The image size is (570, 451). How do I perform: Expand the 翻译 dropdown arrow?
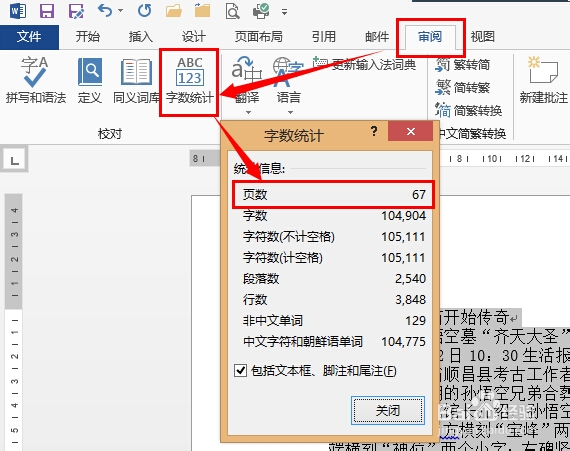(248, 112)
